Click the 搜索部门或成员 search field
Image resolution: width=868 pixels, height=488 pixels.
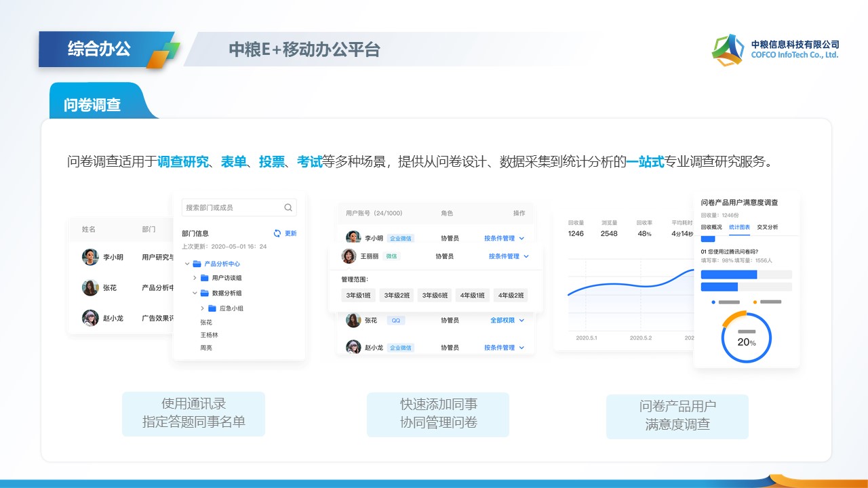pos(233,207)
